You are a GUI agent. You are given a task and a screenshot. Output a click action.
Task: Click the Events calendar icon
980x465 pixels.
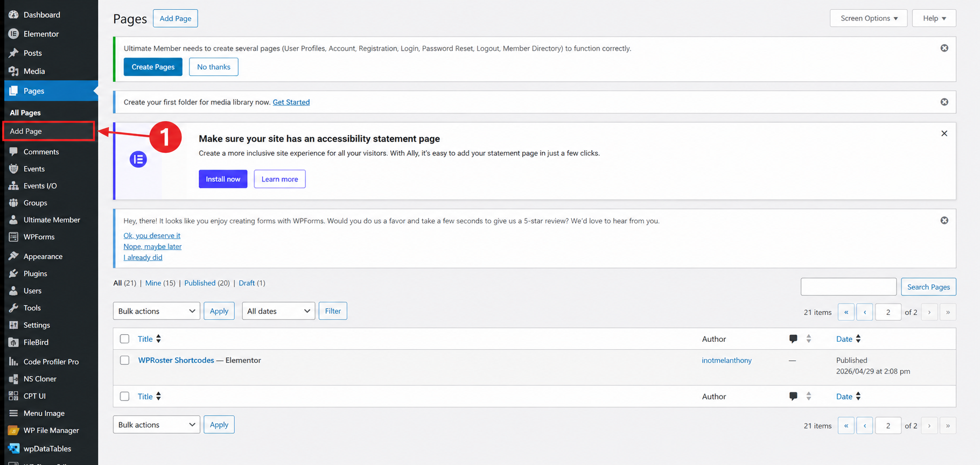tap(13, 169)
